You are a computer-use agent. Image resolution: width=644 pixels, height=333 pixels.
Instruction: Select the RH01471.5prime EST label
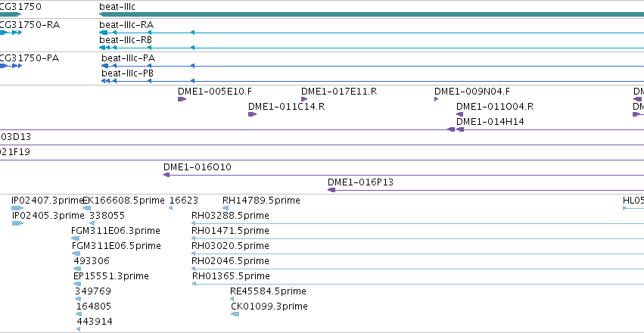230,231
